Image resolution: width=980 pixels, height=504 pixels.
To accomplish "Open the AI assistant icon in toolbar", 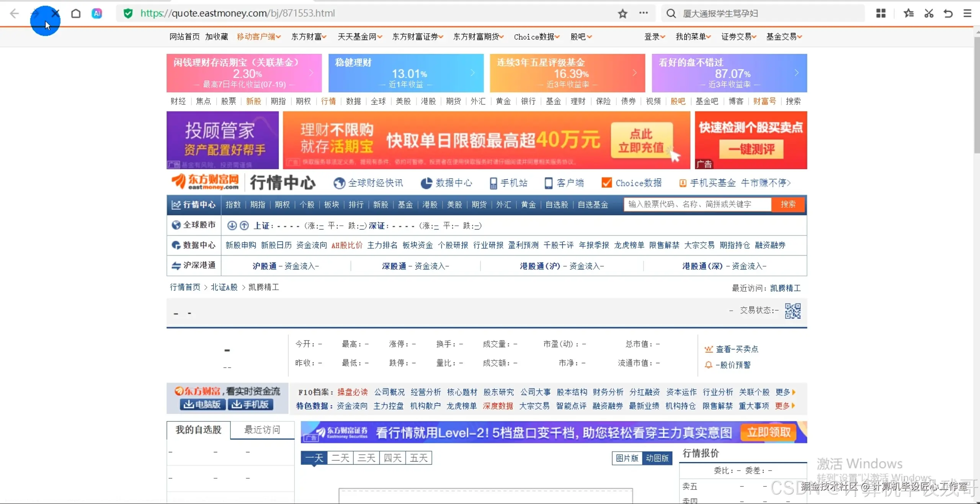I will [97, 14].
